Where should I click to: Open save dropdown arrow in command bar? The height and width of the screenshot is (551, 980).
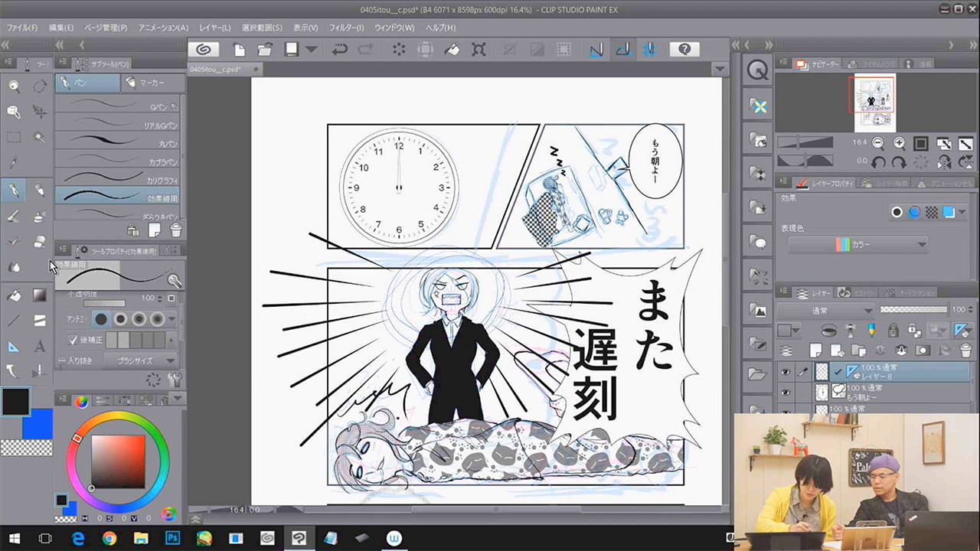[312, 50]
